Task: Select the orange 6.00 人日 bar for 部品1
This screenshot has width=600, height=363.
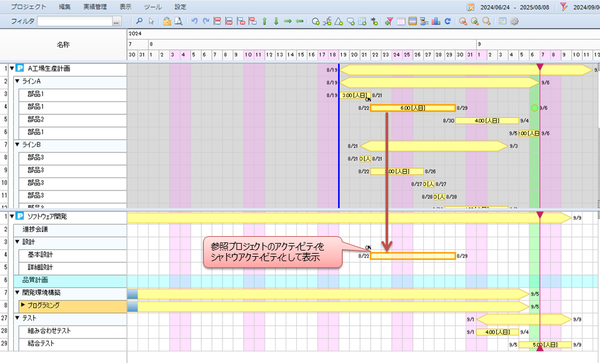Action: (413, 108)
